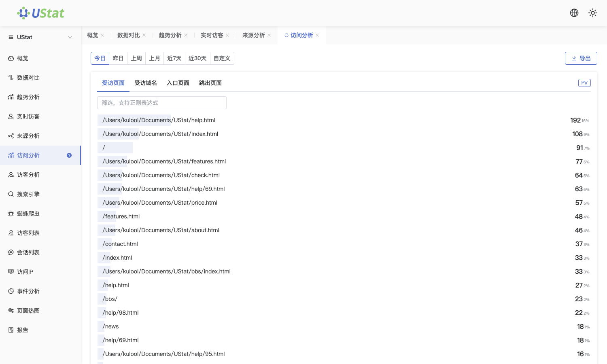The height and width of the screenshot is (364, 607).
Task: Select the 今日 date range
Action: 100,58
